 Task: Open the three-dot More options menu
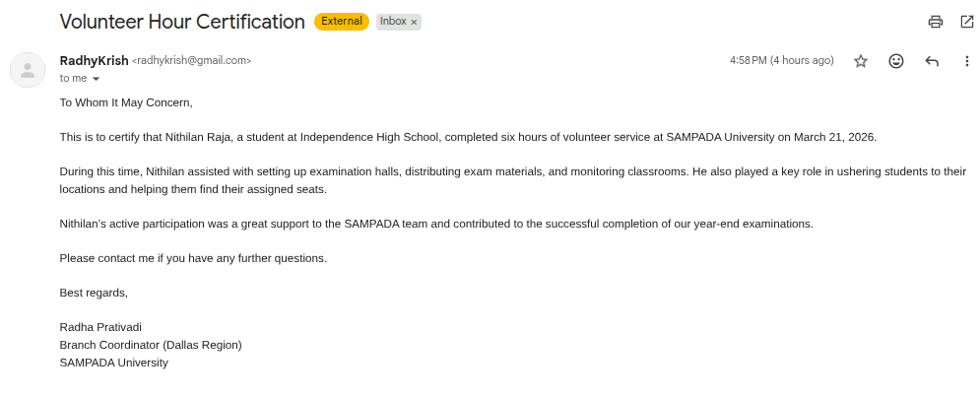coord(966,61)
